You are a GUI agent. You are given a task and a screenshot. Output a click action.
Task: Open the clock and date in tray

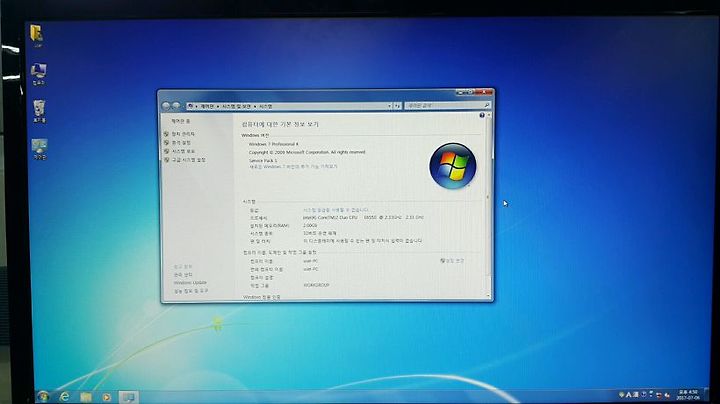(687, 395)
